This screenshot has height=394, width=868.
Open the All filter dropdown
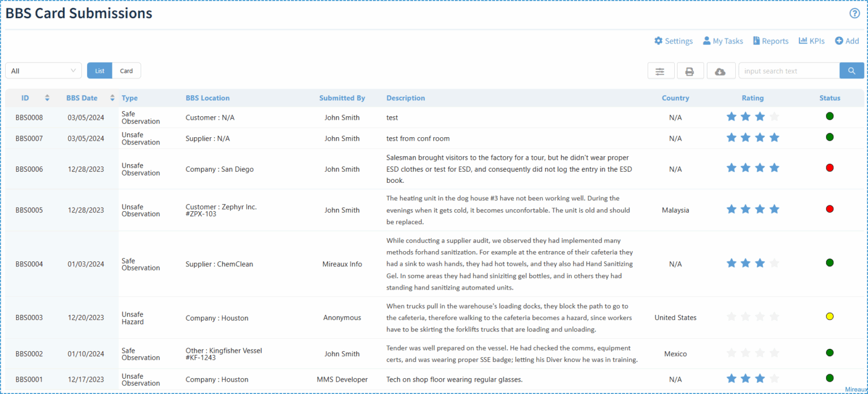[44, 71]
